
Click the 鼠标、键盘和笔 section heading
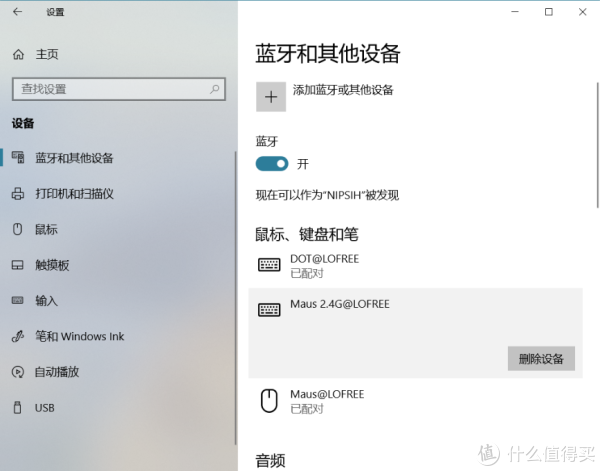[x=307, y=234]
